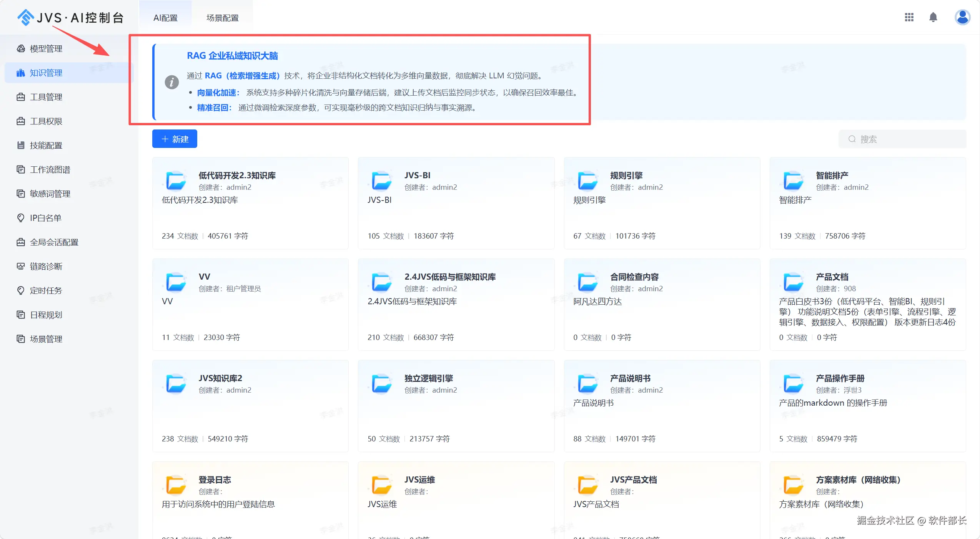Screen dimensions: 980x539
Task: Click the 搜索 input field
Action: point(902,139)
